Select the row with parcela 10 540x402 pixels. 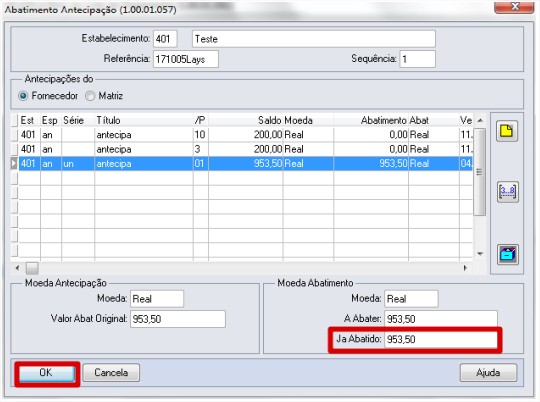pyautogui.click(x=245, y=135)
